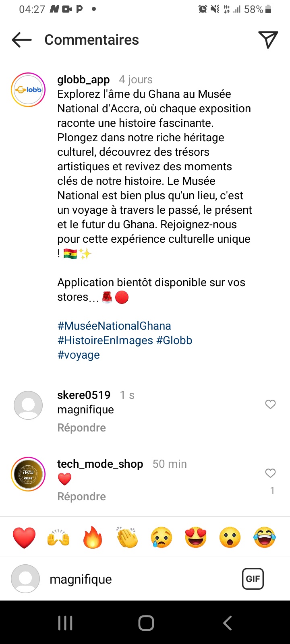
Task: Tap the back arrow in Commentaires header
Action: pos(22,40)
